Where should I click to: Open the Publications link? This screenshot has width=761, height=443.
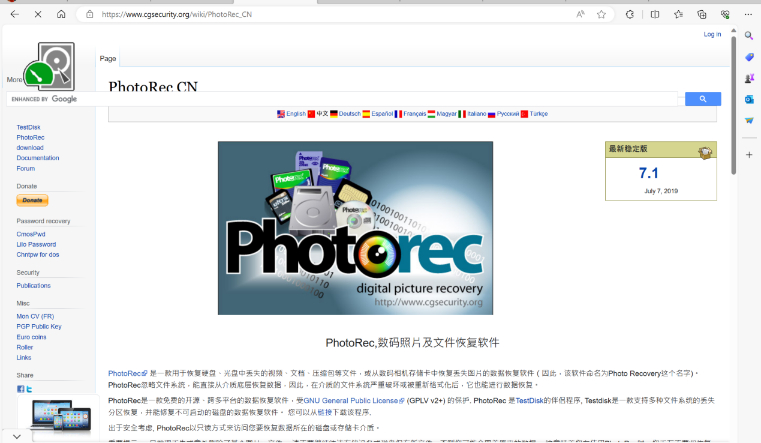[x=33, y=285]
